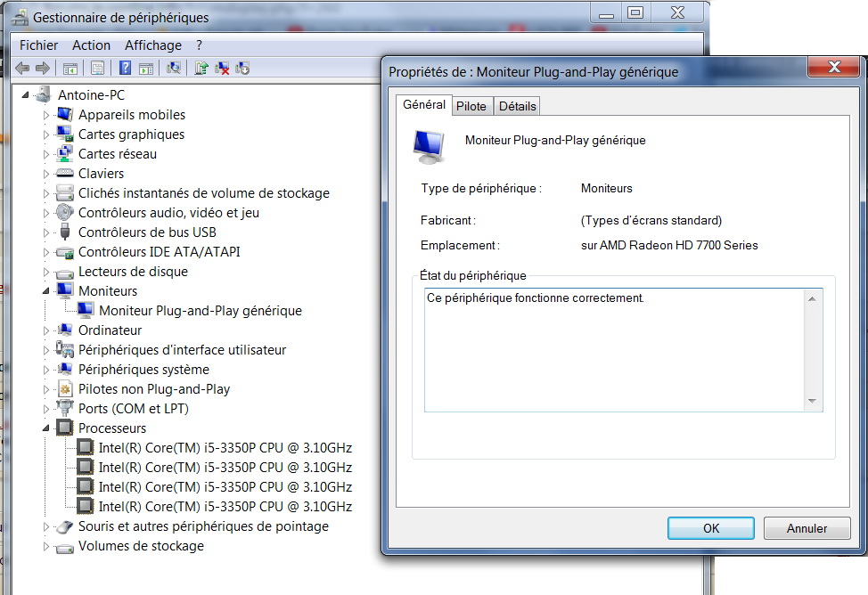The height and width of the screenshot is (595, 868).
Task: Click the Update driver toolbar icon
Action: (201, 68)
